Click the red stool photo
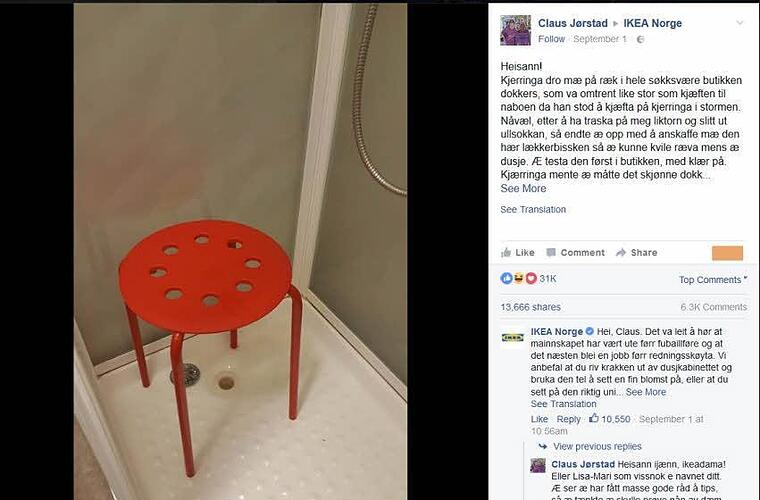The height and width of the screenshot is (500, 760). [x=240, y=251]
